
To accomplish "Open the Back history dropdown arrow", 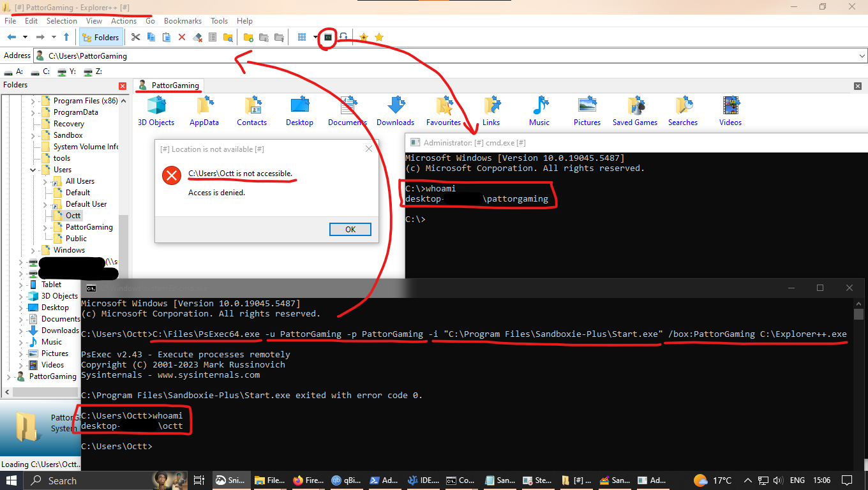I will coord(25,38).
